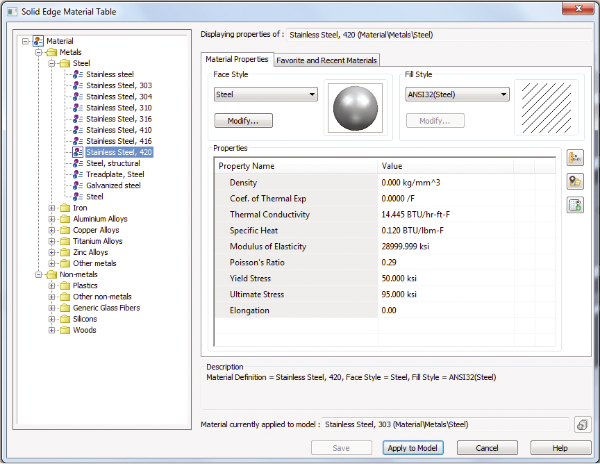Select Steel, structural material
Image resolution: width=600 pixels, height=464 pixels.
(x=113, y=163)
